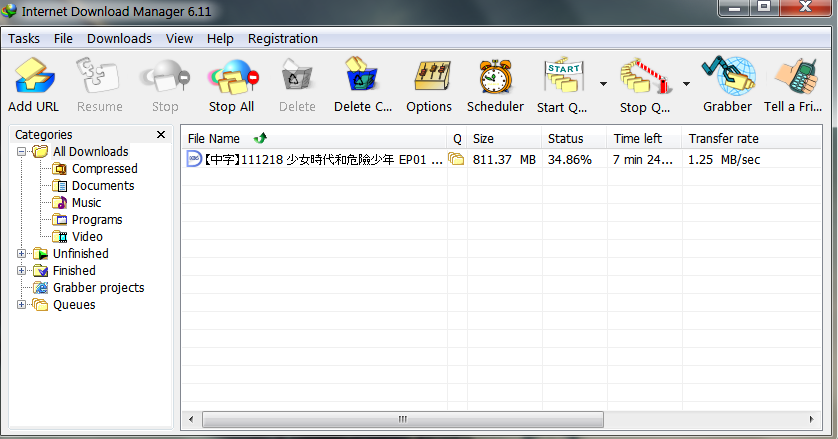Click the Compressed folder icon
838x439 pixels.
59,169
